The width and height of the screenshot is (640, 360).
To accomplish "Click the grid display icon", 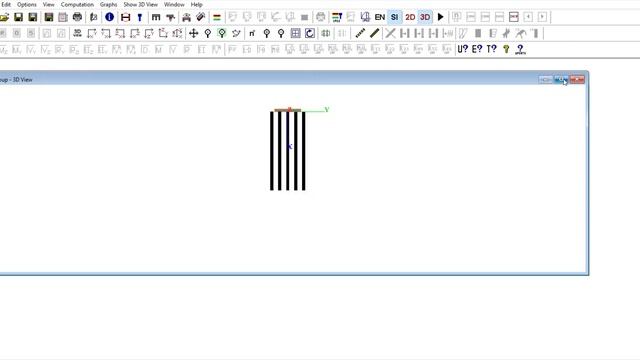I will (x=296, y=33).
